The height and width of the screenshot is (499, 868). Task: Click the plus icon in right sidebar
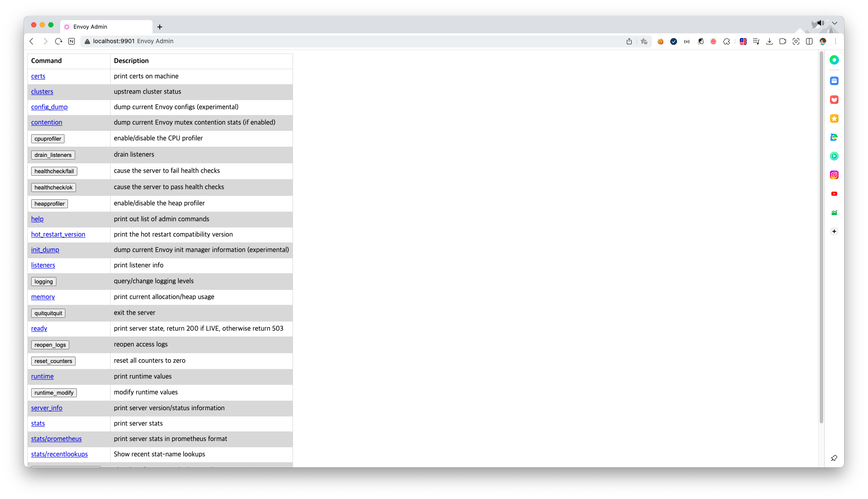click(834, 231)
